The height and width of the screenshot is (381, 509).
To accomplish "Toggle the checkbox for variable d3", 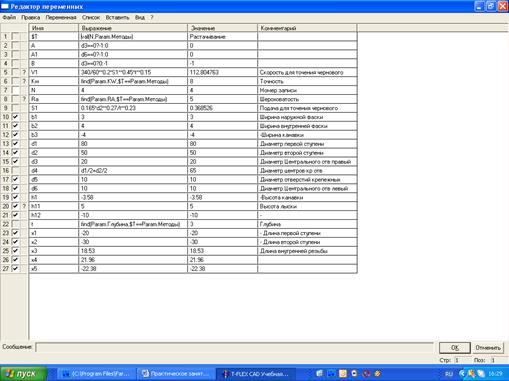I will pyautogui.click(x=15, y=161).
